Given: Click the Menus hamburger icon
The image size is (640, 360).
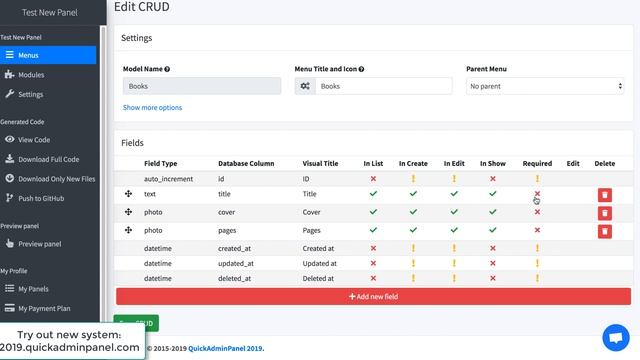Looking at the screenshot, I should (9, 55).
